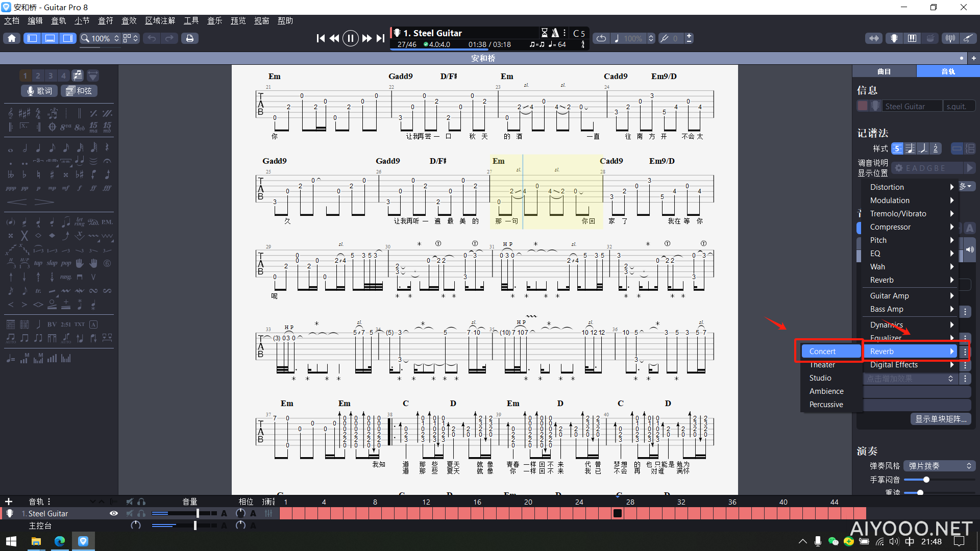Screen dimensions: 980x551
Task: Open the 音轨 menu
Action: point(59,21)
